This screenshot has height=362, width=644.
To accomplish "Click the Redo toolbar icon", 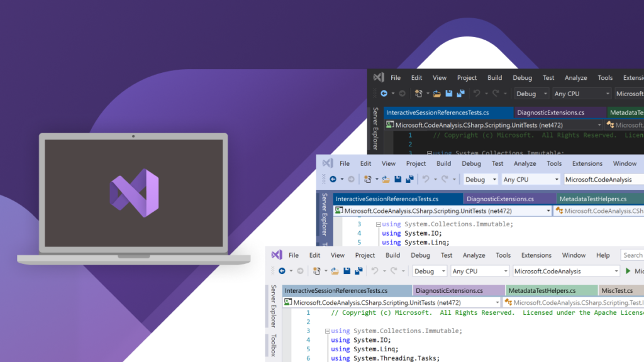I will (392, 270).
